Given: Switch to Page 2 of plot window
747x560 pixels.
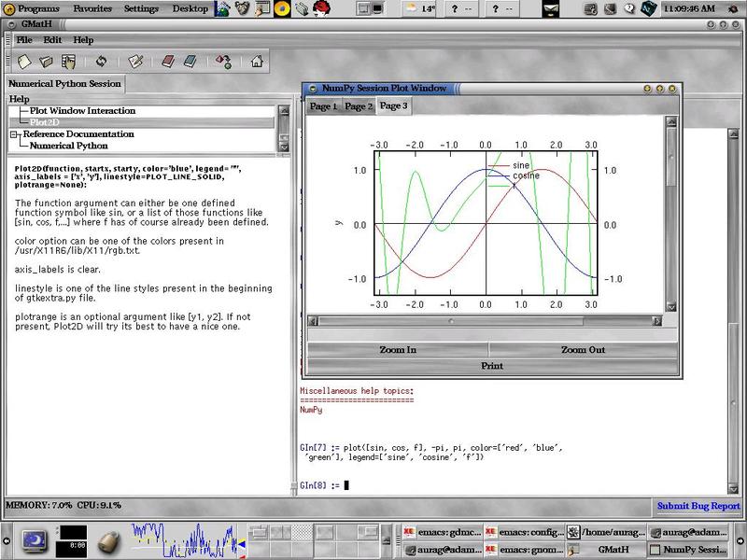Looking at the screenshot, I should coord(359,106).
